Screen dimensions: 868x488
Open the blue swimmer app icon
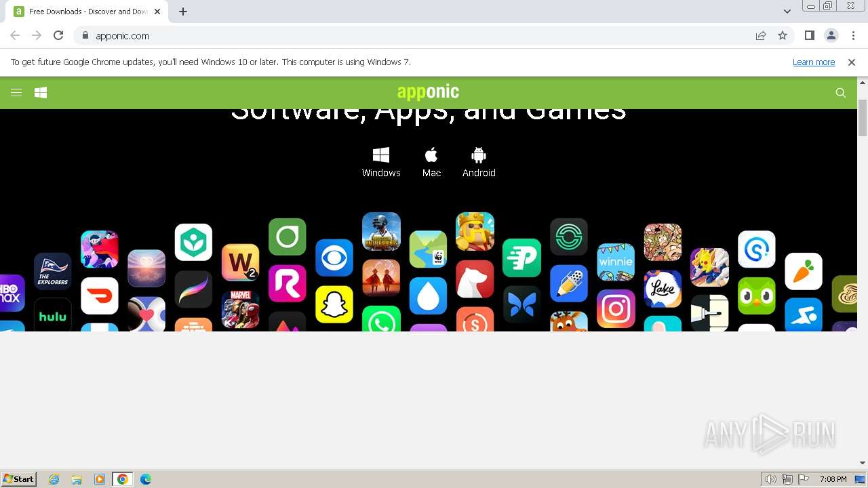[804, 314]
